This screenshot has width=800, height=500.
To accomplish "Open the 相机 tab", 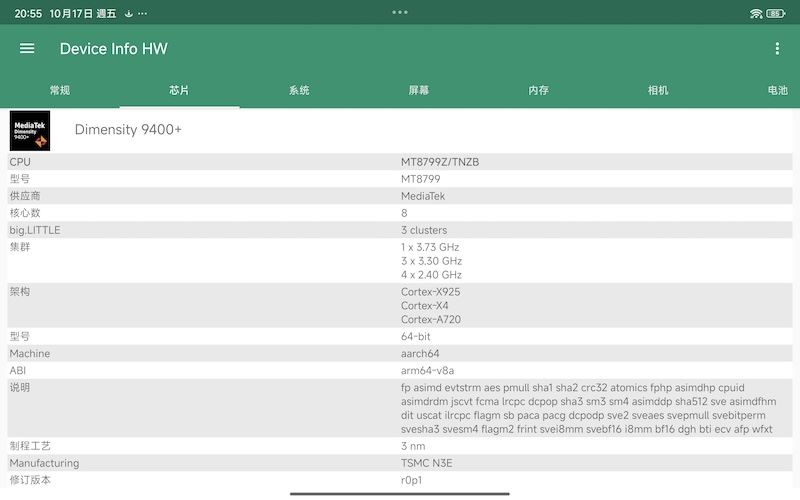I will [658, 90].
